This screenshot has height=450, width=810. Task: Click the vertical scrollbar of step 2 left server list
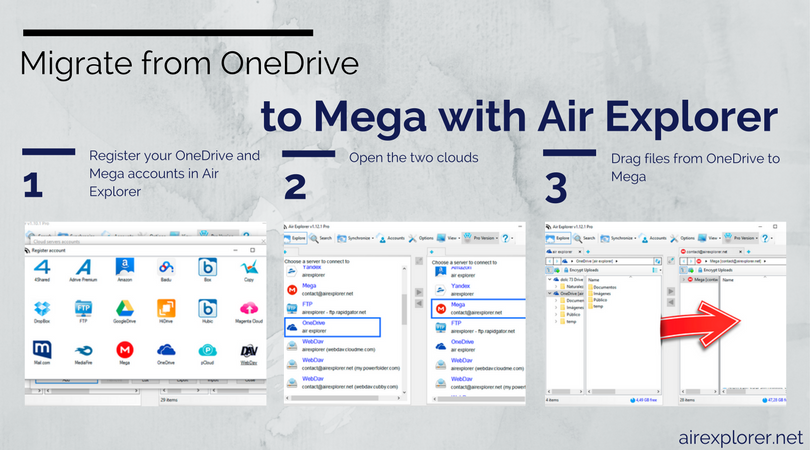404,331
